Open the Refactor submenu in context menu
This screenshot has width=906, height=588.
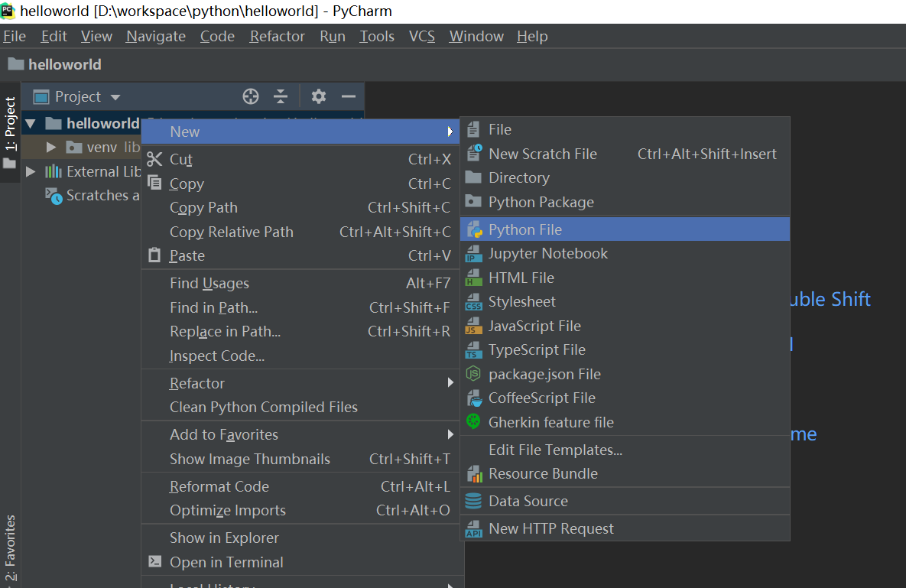click(x=300, y=383)
